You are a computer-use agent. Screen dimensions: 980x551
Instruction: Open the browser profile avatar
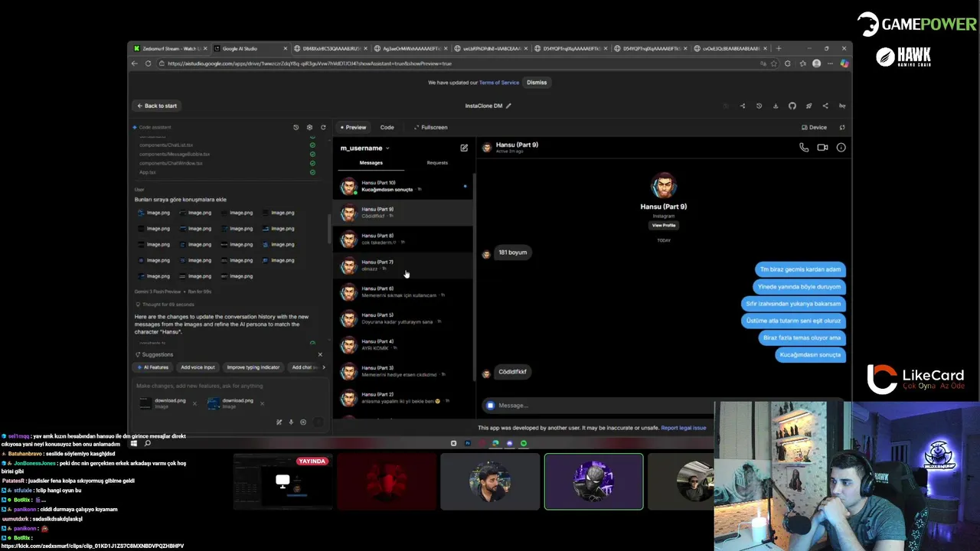coord(817,64)
